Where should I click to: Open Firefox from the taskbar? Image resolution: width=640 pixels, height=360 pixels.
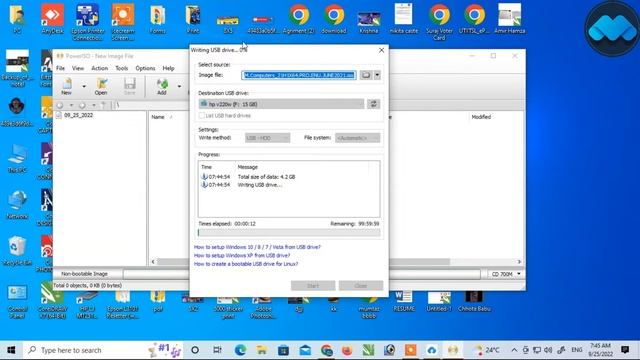(x=347, y=350)
